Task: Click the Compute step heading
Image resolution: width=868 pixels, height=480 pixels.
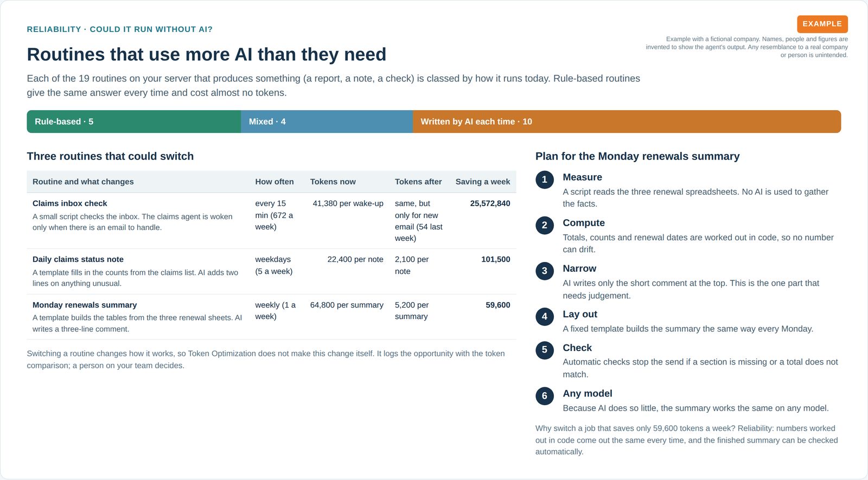Action: (584, 223)
